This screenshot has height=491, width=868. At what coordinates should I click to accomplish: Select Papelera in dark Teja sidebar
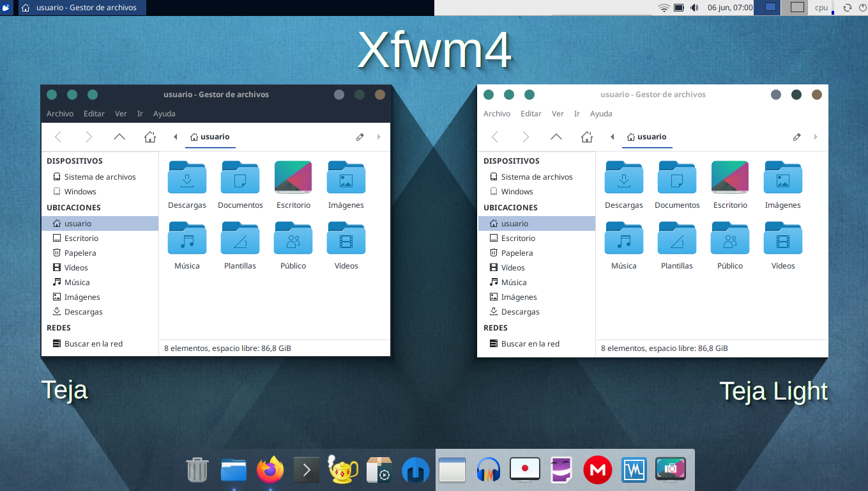pos(100,253)
